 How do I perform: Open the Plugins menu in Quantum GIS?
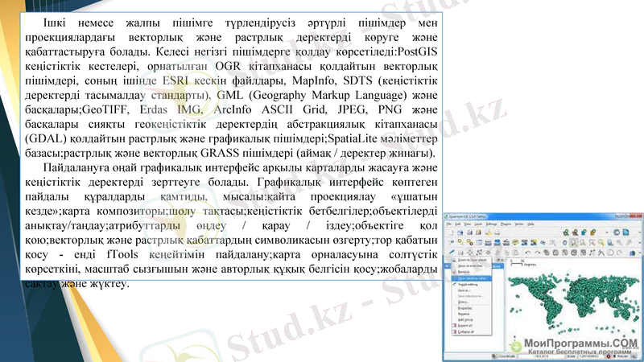506,224
